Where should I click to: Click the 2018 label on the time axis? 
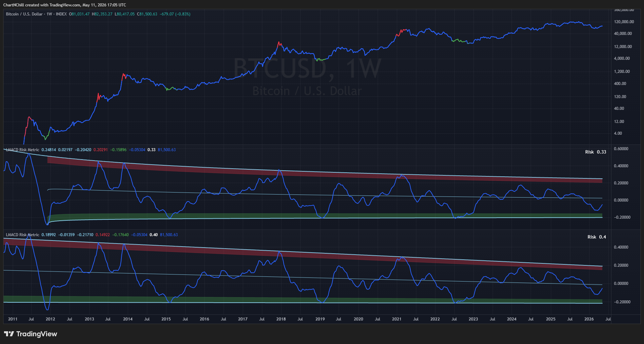(x=281, y=319)
